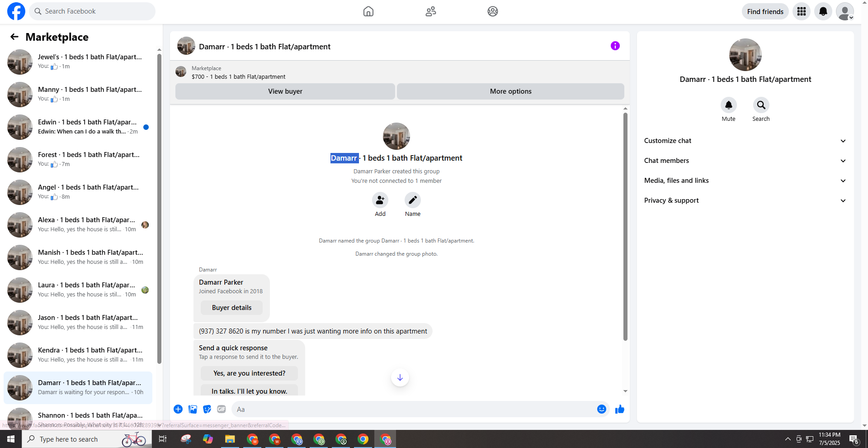
Task: Open Jason apartment conversation
Action: click(78, 323)
